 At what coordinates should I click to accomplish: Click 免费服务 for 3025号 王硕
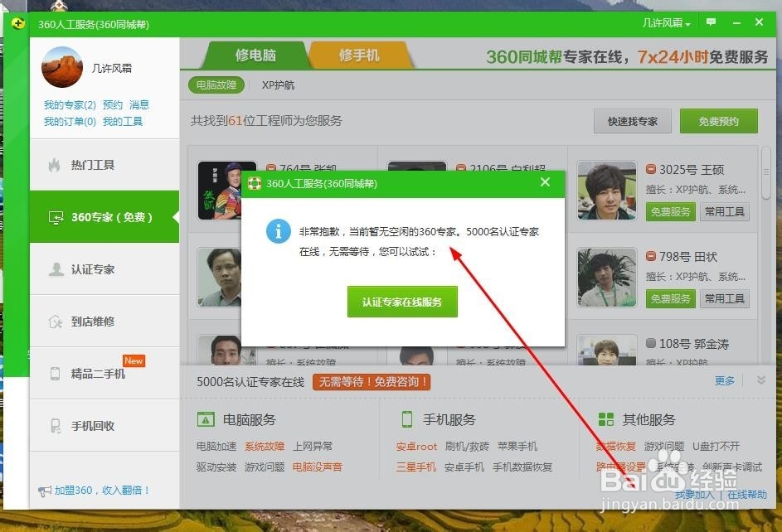671,211
